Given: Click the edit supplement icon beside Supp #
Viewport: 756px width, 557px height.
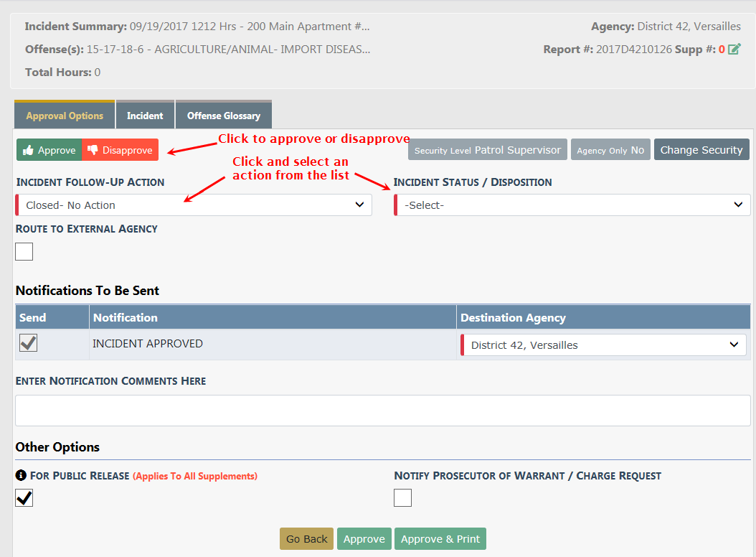Looking at the screenshot, I should tap(734, 50).
